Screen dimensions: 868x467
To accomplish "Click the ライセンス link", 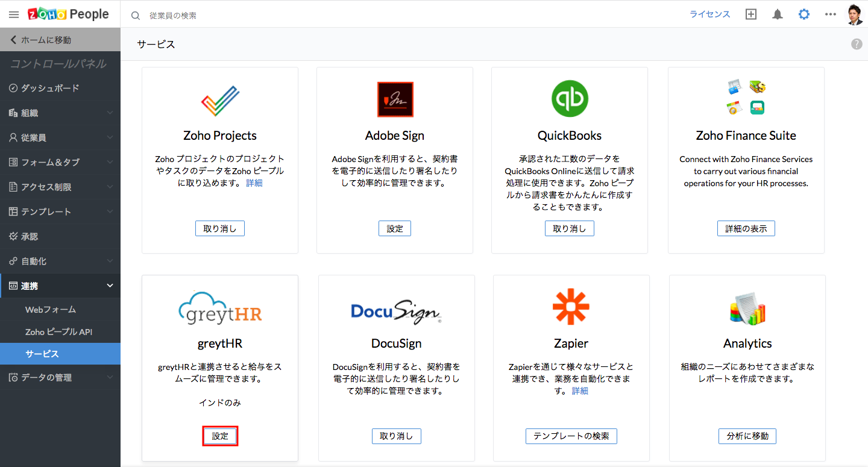I will click(710, 14).
